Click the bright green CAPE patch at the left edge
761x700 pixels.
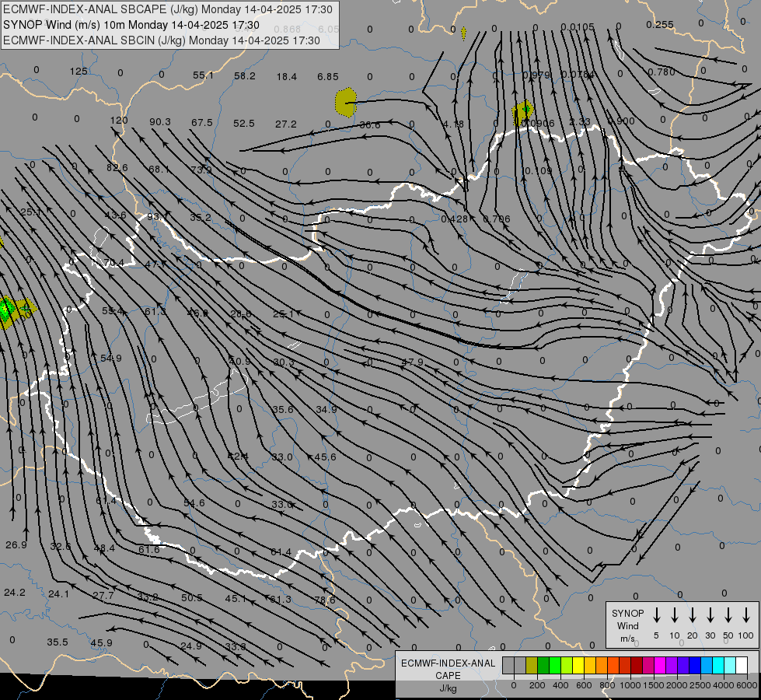point(7,310)
